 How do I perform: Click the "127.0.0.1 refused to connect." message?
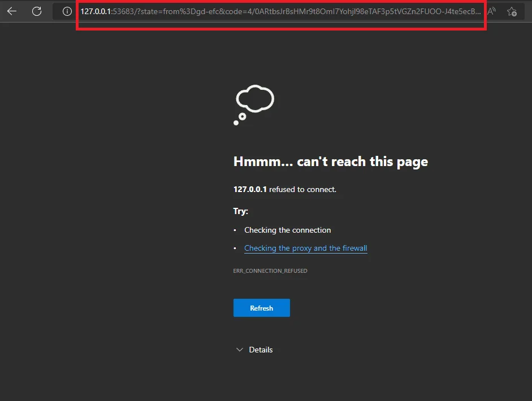click(x=285, y=189)
